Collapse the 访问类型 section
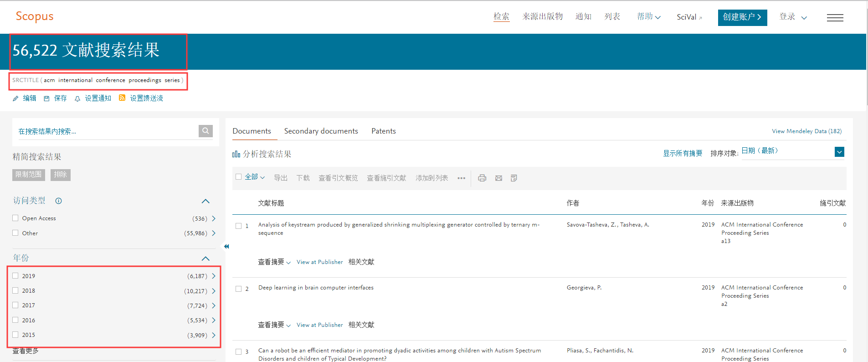 [205, 201]
